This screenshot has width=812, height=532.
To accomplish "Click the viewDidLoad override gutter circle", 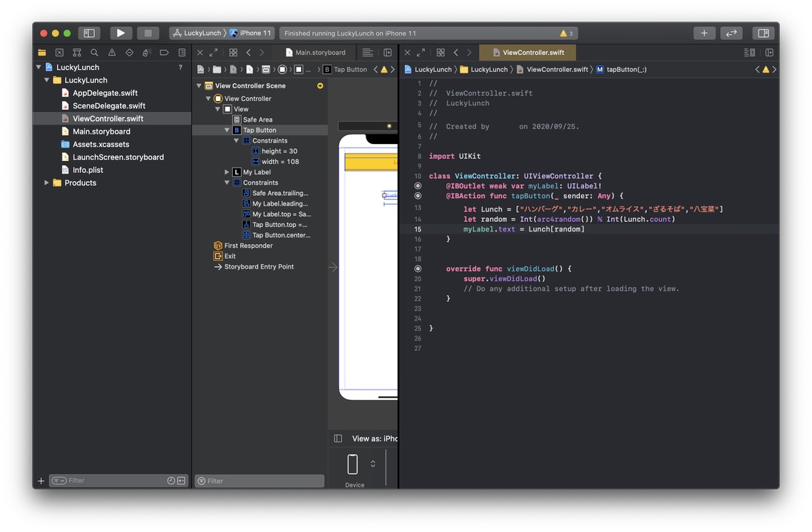I will pos(418,269).
